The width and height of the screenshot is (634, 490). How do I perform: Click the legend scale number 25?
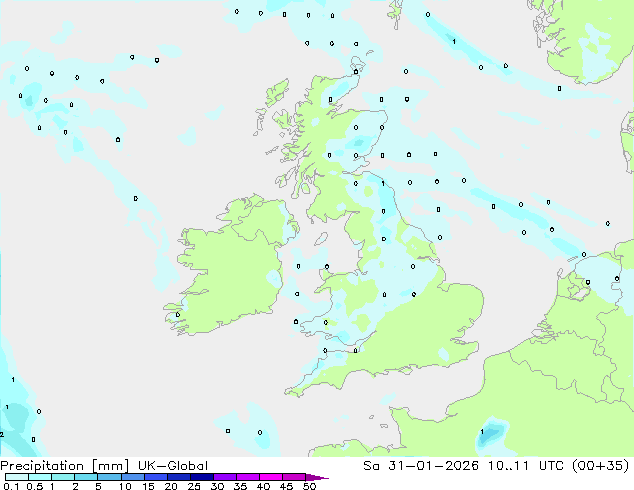194,486
